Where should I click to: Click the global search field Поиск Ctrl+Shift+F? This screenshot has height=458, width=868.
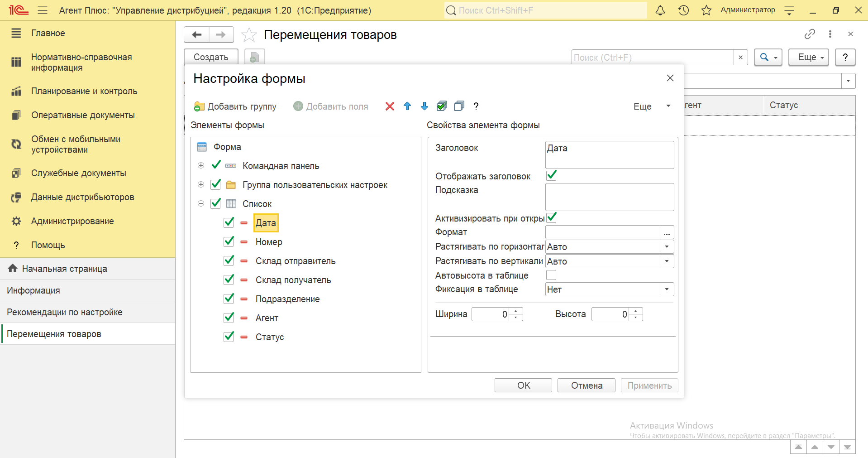point(546,10)
